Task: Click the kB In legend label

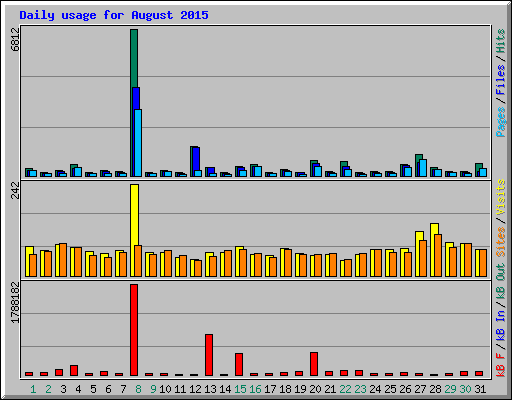Action: [x=501, y=326]
